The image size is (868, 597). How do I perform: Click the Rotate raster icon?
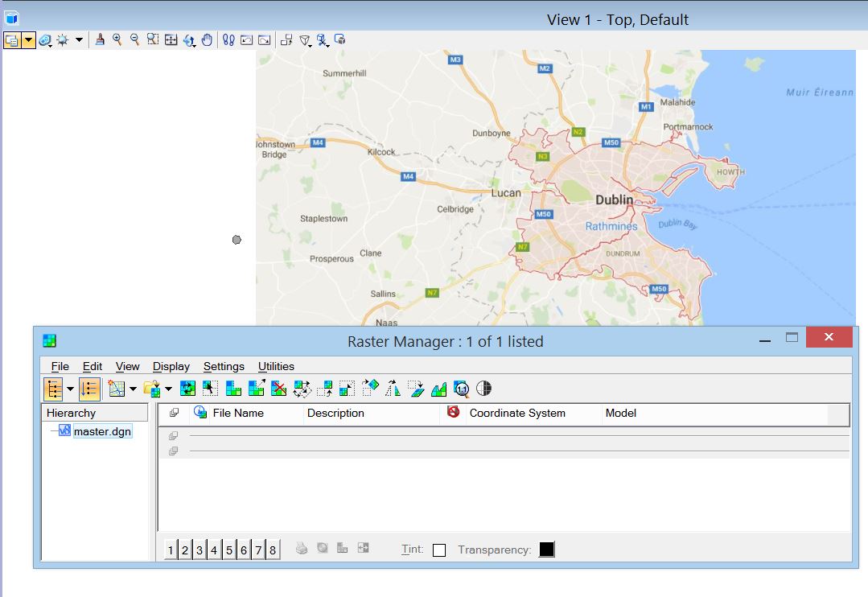coord(370,388)
